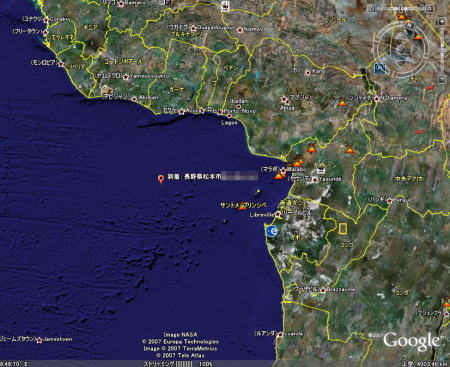Screen dimensions: 450x367
Task: Click the Libreville capital star marker
Action: [x=278, y=214]
